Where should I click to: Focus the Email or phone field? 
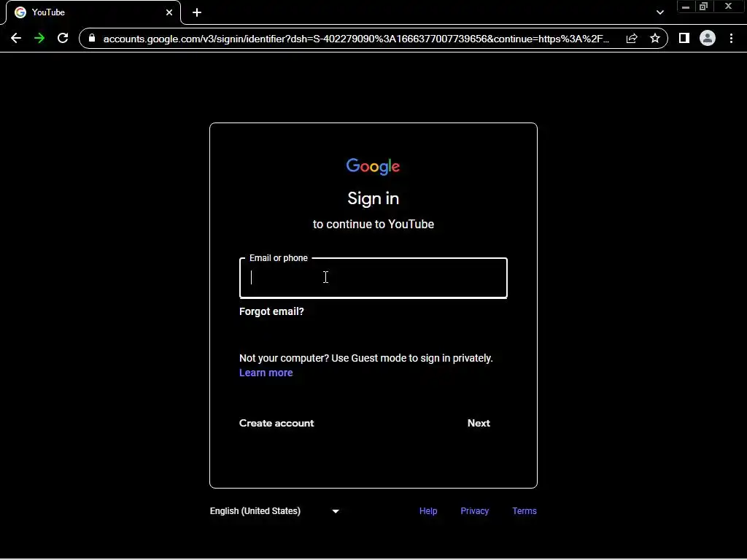point(373,278)
